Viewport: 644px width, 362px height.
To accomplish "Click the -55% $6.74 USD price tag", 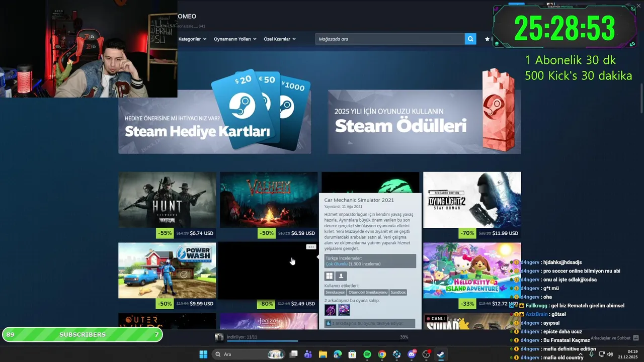I will click(x=186, y=233).
